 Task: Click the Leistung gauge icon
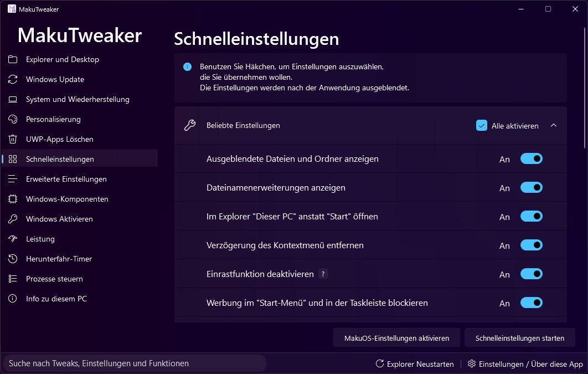13,239
